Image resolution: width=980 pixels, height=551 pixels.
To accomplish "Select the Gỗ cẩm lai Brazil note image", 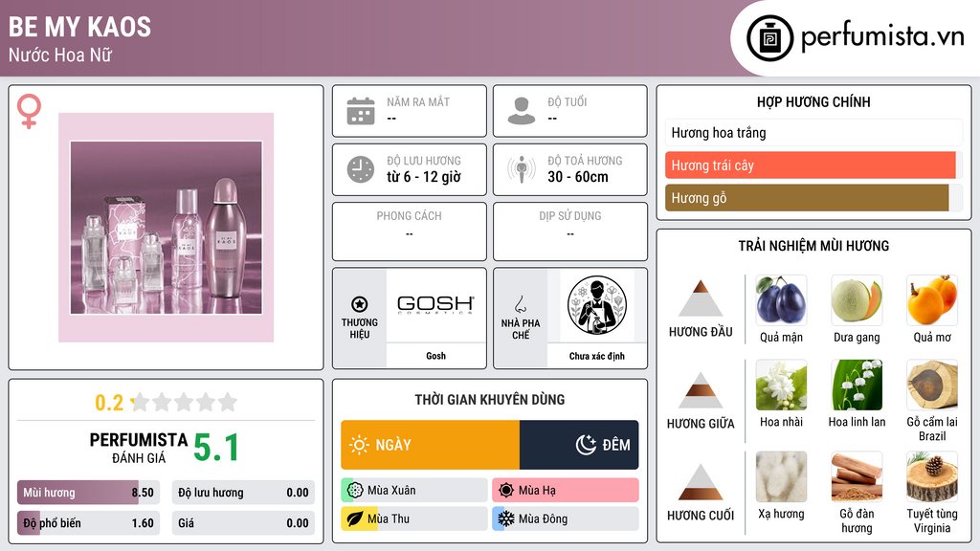I will pyautogui.click(x=932, y=385).
